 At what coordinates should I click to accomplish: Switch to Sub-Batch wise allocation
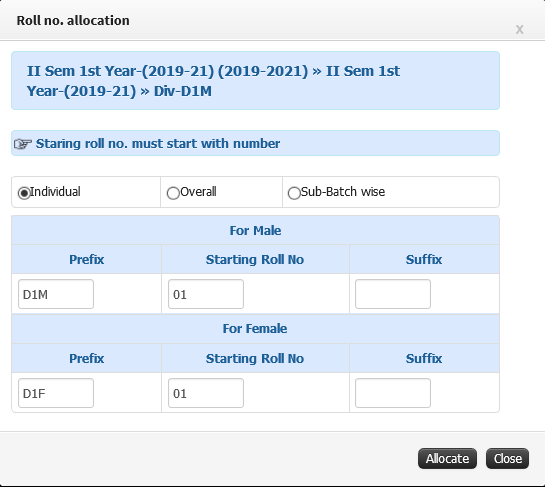pos(294,193)
